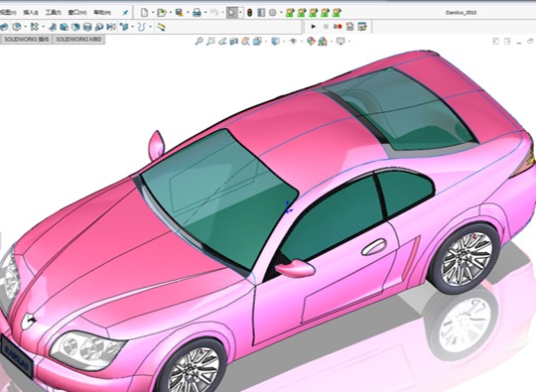Select the driver door handle on the car
This screenshot has height=392, width=536.
click(374, 246)
